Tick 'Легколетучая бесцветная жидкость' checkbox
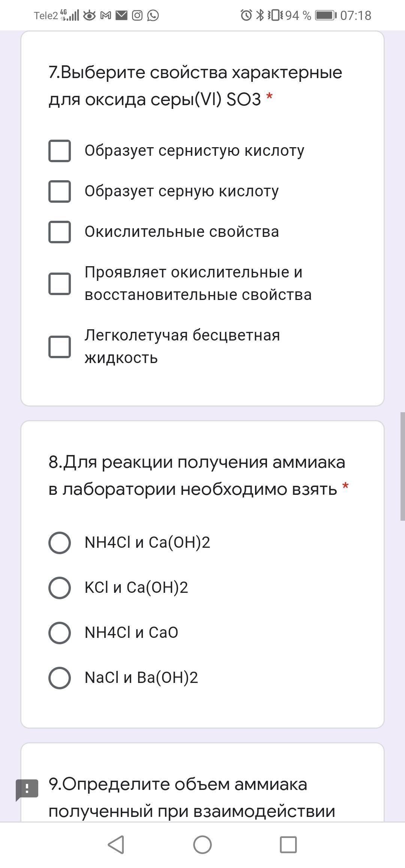Viewport: 405px width, 868px height. (x=60, y=347)
